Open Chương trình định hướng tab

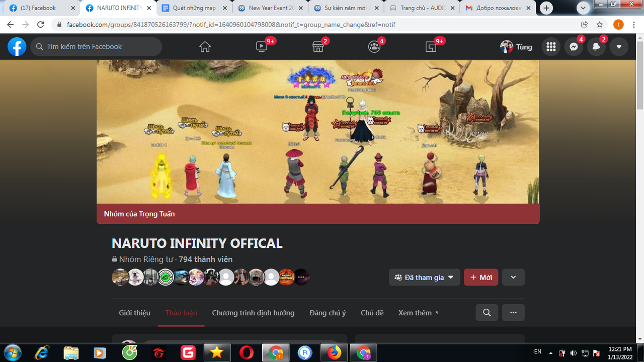point(253,313)
